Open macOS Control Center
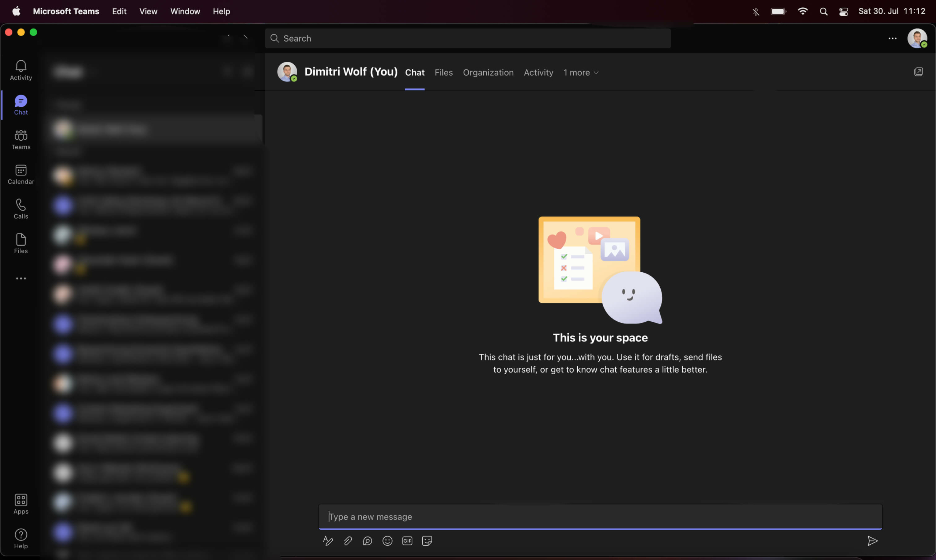The height and width of the screenshot is (560, 936). 843,11
